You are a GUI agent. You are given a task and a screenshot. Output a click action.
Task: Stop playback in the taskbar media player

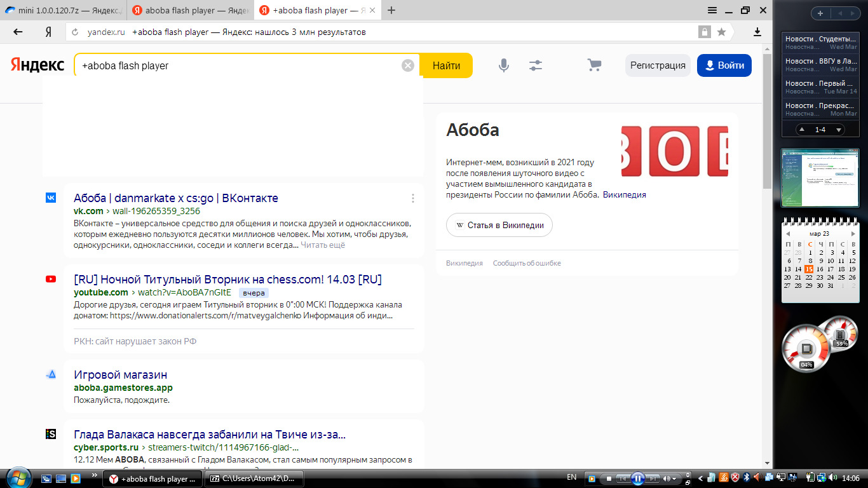tap(609, 478)
